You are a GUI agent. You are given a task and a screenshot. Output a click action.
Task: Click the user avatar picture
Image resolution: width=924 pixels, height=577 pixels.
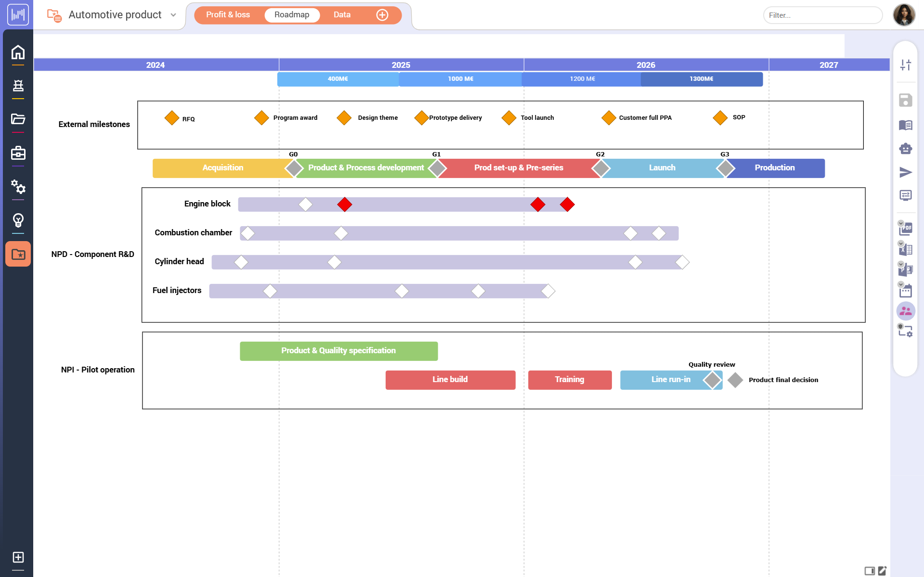tap(905, 15)
